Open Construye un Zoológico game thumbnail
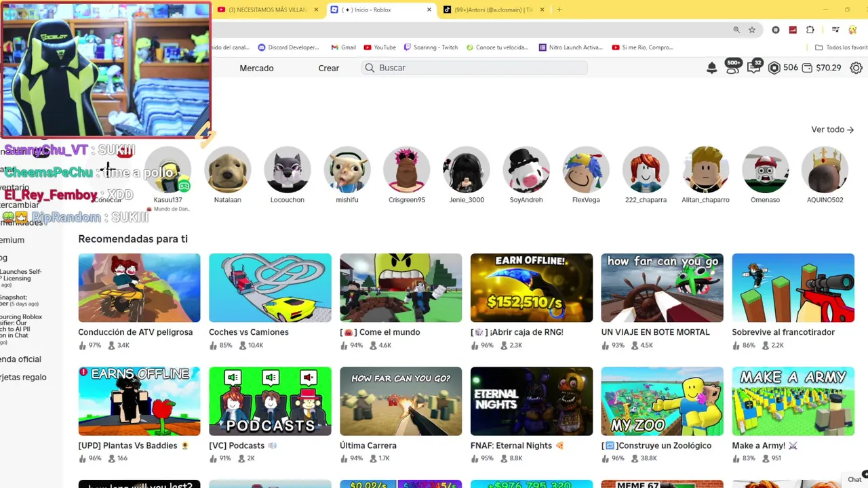This screenshot has height=488, width=868. pyautogui.click(x=663, y=401)
